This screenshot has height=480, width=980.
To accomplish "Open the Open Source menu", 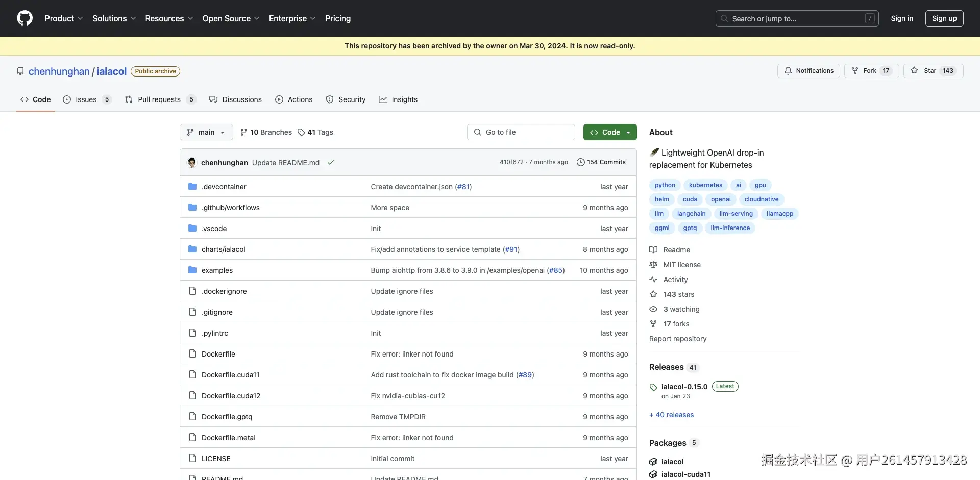I will click(x=231, y=18).
